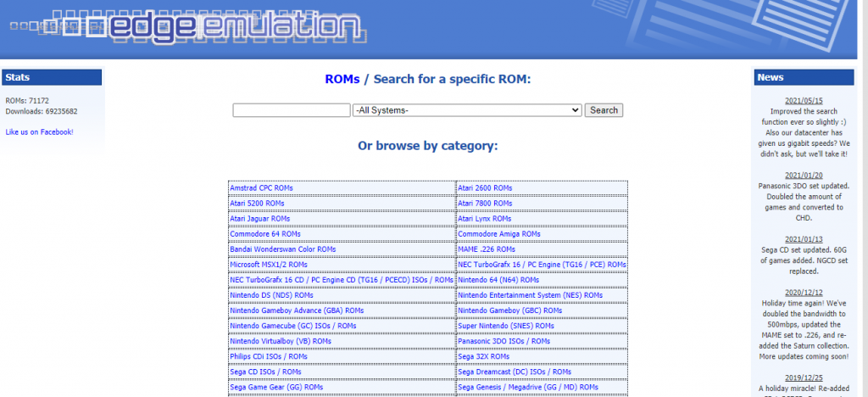This screenshot has width=868, height=397.
Task: Select the 2020/12/12 news date
Action: (x=804, y=293)
